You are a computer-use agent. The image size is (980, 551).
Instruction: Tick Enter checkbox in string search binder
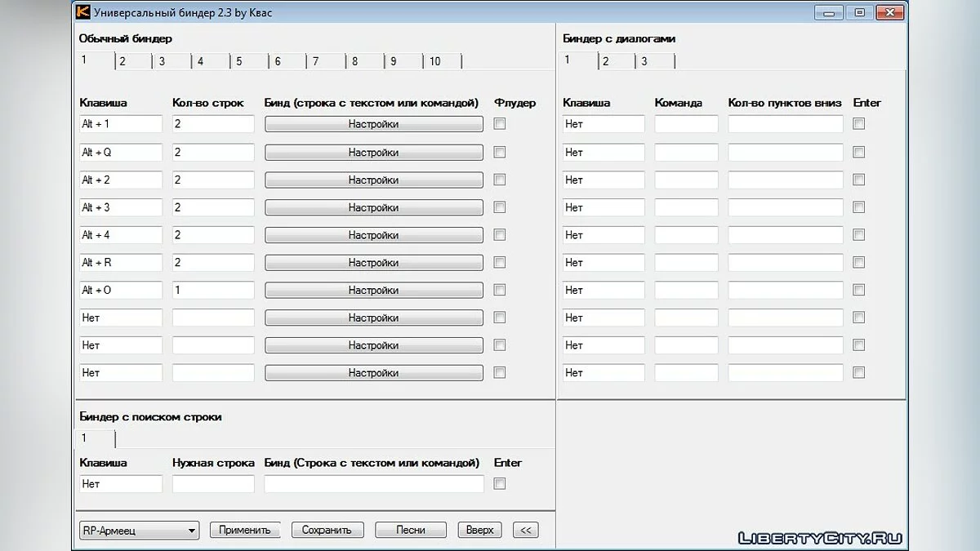click(500, 483)
